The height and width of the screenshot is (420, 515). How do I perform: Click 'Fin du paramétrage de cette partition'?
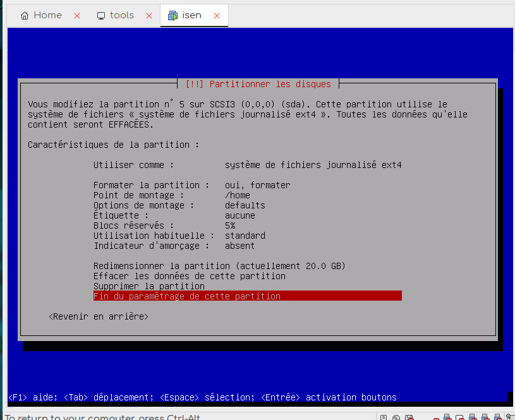[x=247, y=296]
